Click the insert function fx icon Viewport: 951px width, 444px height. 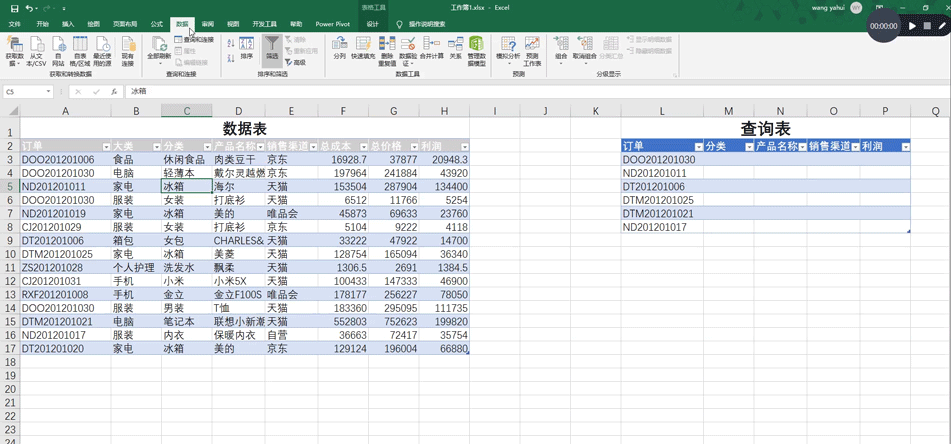(x=113, y=92)
